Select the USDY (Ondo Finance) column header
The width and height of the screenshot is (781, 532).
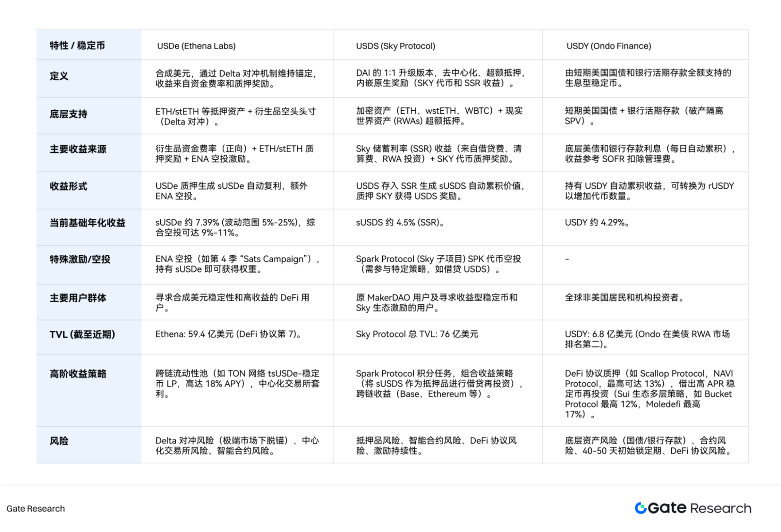pyautogui.click(x=609, y=46)
